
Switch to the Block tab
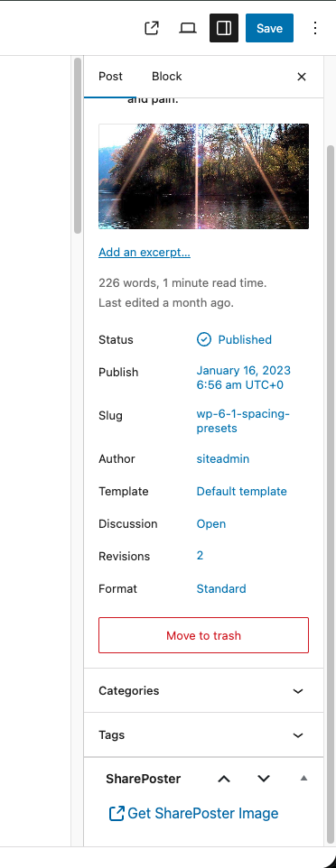pyautogui.click(x=167, y=77)
